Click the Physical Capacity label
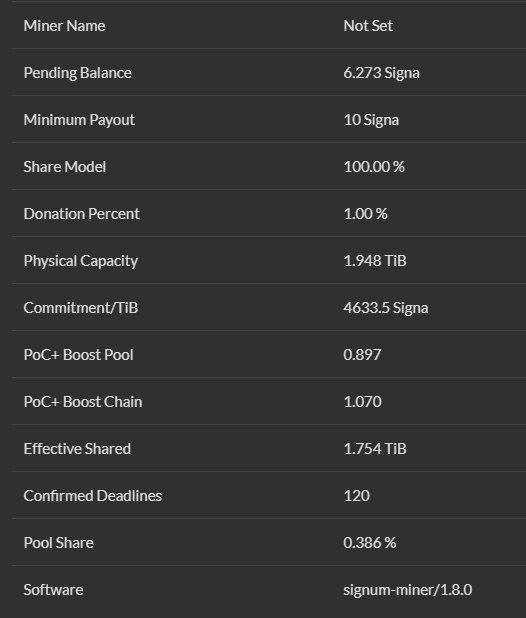Image resolution: width=526 pixels, height=618 pixels. [x=81, y=261]
